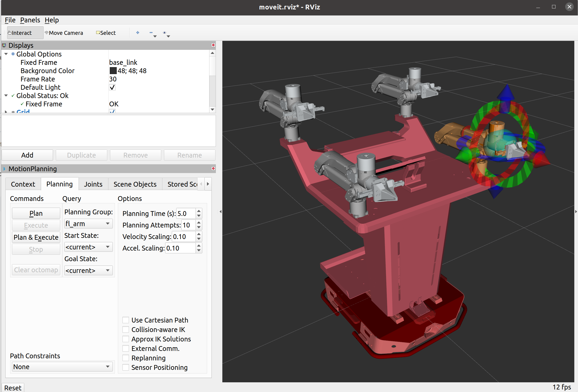Open the toolbar options eye icon

click(164, 33)
